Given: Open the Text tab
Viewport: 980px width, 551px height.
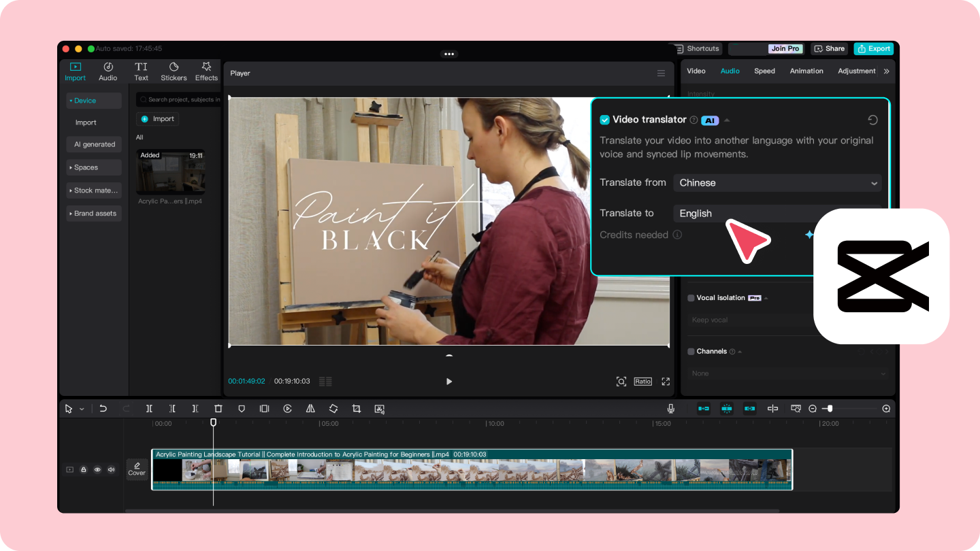Looking at the screenshot, I should pos(141,71).
